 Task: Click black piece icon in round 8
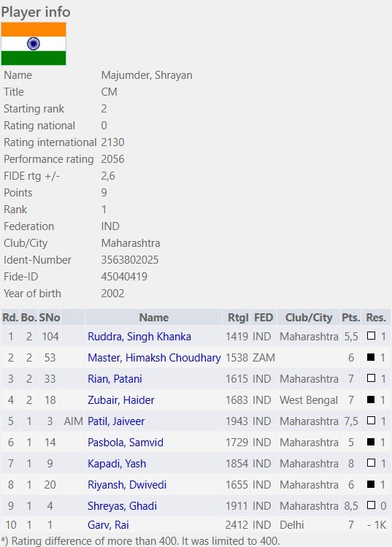[x=371, y=484]
